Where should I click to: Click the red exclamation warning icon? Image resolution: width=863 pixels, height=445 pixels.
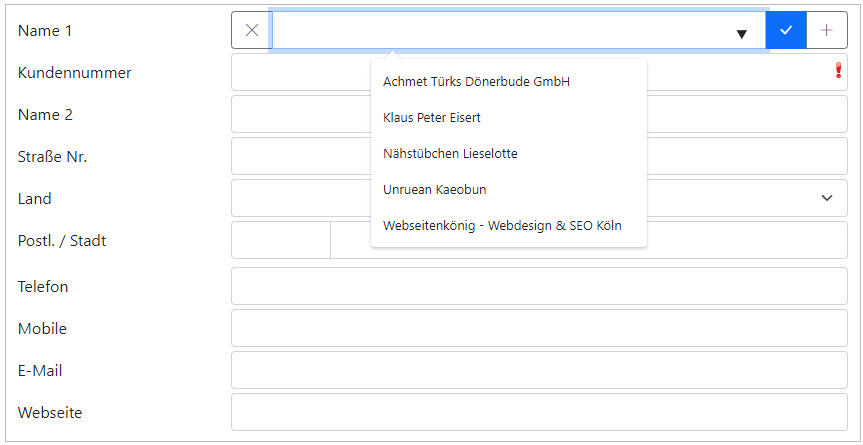point(838,71)
